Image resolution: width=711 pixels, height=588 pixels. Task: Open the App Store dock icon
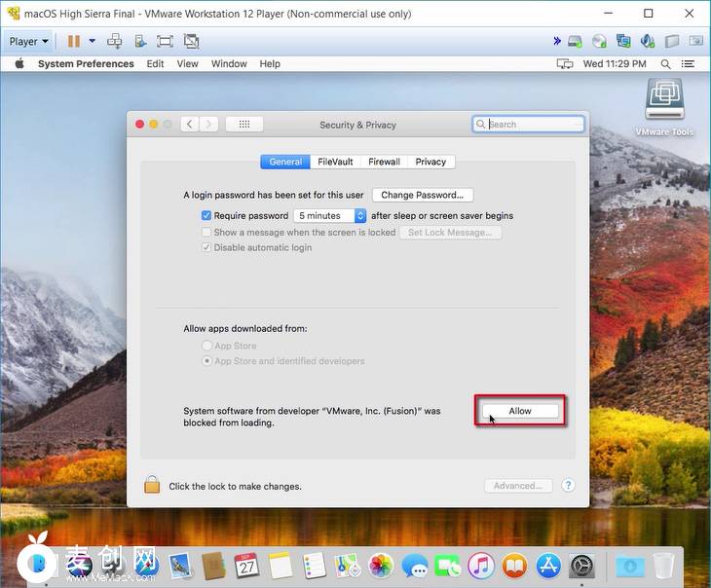pyautogui.click(x=547, y=566)
